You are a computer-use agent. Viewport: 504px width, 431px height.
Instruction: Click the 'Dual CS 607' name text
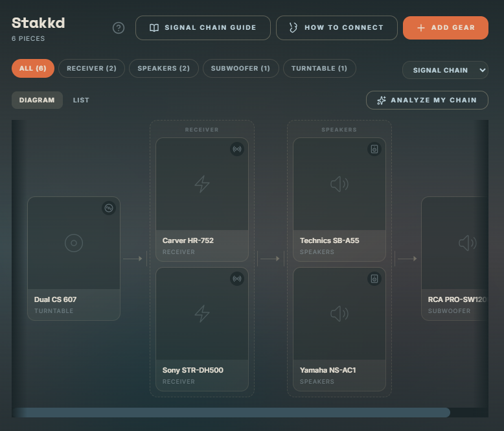tap(55, 299)
